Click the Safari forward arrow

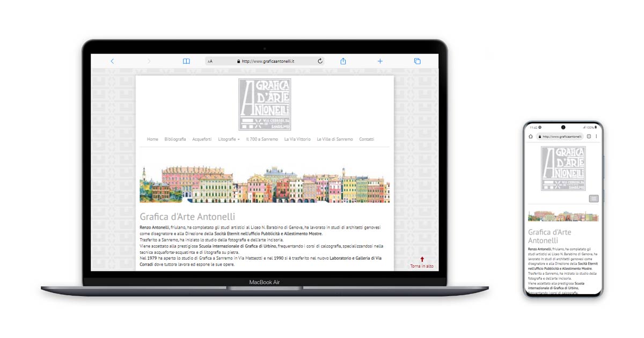tap(149, 61)
